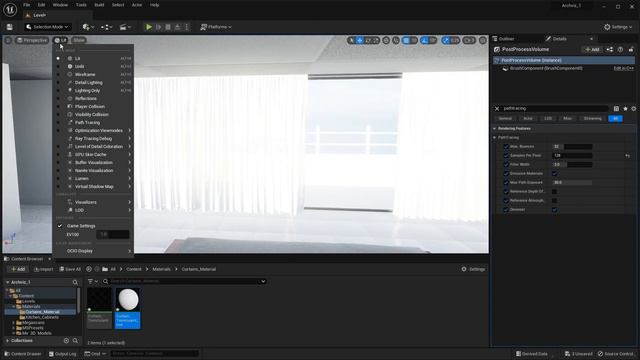
Task: Toggle Game Settings exposure checkbox
Action: click(60, 226)
